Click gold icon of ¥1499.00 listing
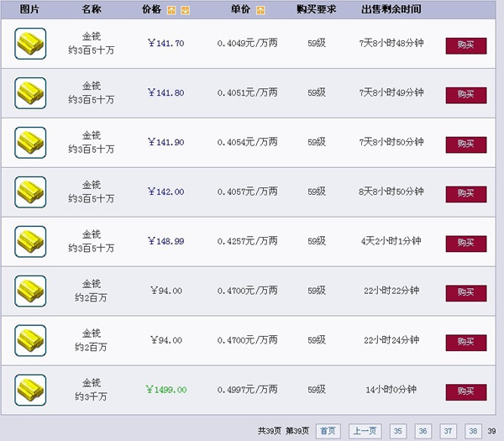This screenshot has height=441, width=504. [x=30, y=391]
